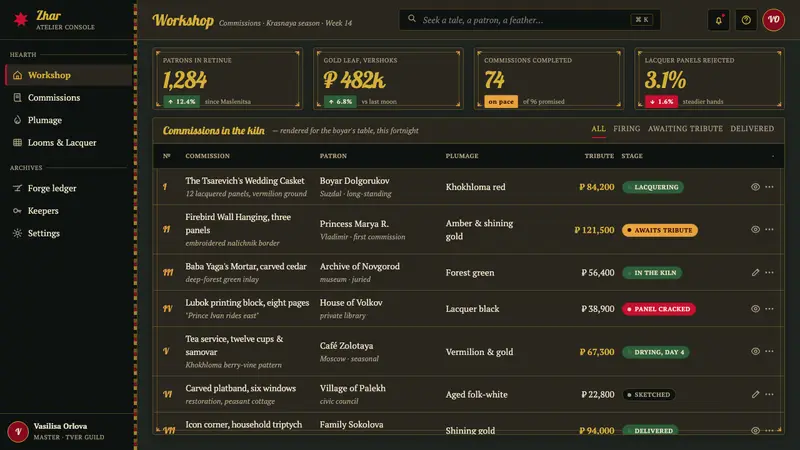Click the 'Khokhloma red' plumage cell
The height and width of the screenshot is (450, 800).
(x=476, y=187)
